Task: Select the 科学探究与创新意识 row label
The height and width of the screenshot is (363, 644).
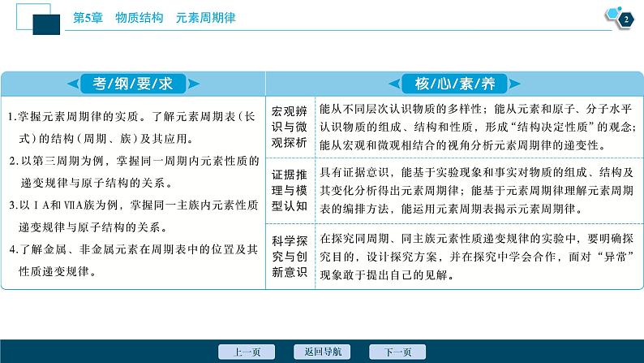Action: tap(289, 256)
